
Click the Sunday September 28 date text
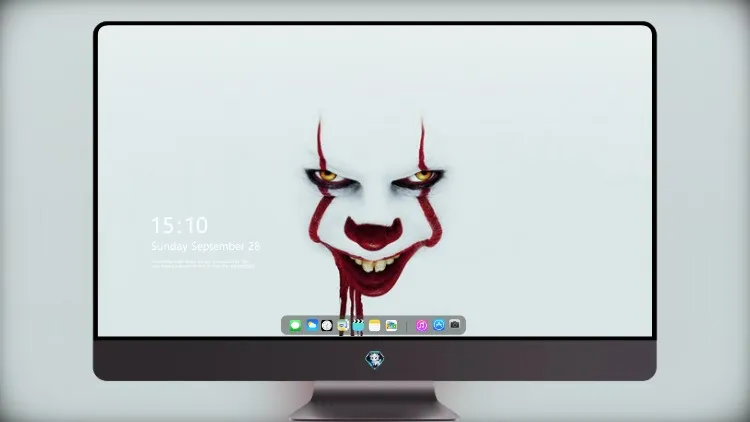tap(205, 246)
